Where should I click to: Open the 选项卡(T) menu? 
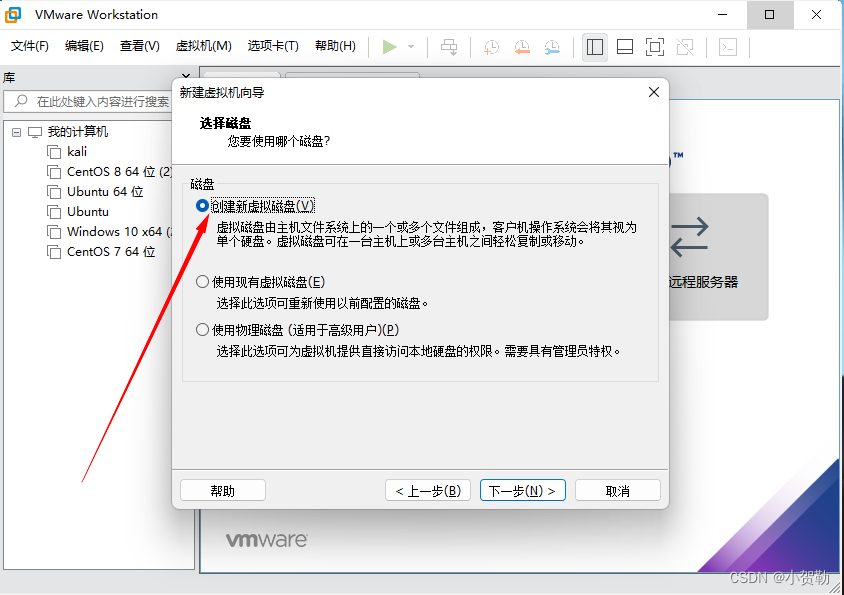point(273,46)
